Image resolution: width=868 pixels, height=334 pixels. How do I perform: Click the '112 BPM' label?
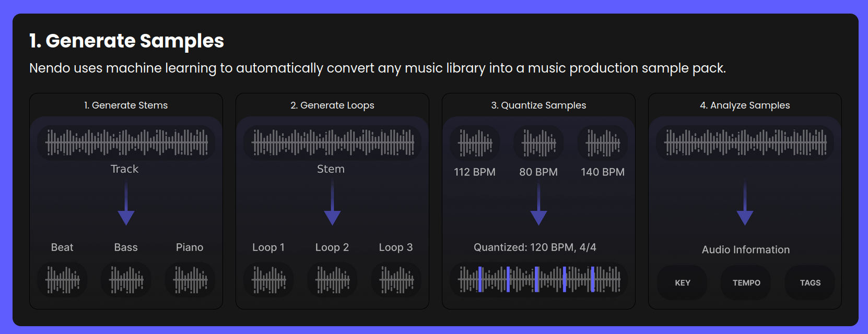click(x=475, y=172)
